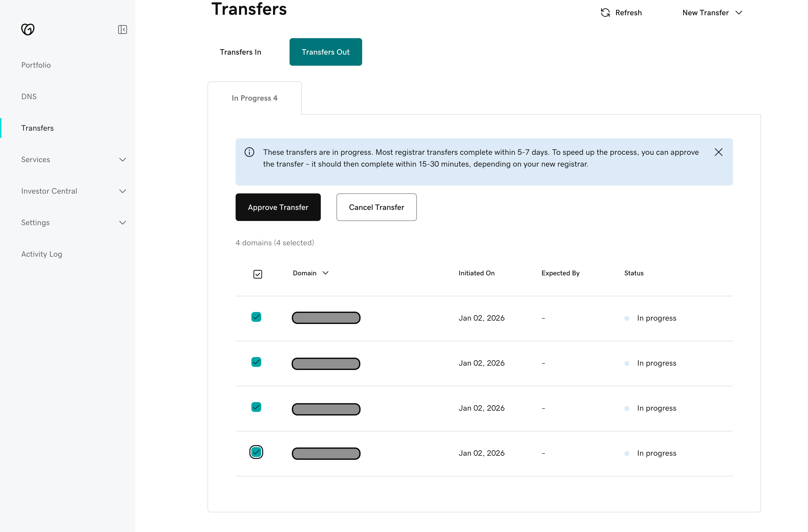Open Portfolio in the sidebar
Screen dimensions: 808x532
click(36, 65)
